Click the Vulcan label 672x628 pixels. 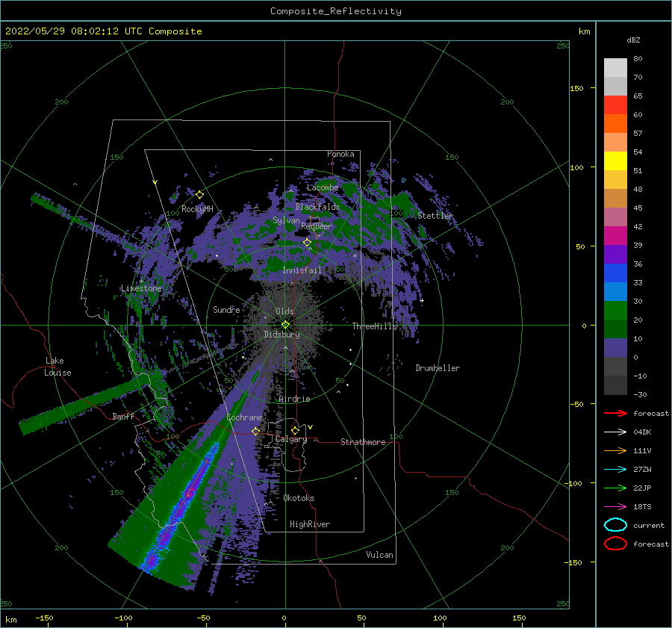380,555
